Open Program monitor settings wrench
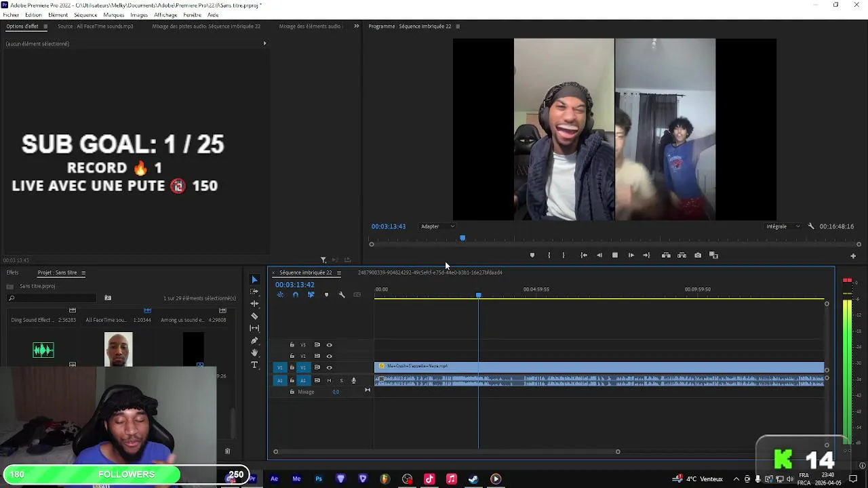The width and height of the screenshot is (868, 488). coord(811,226)
